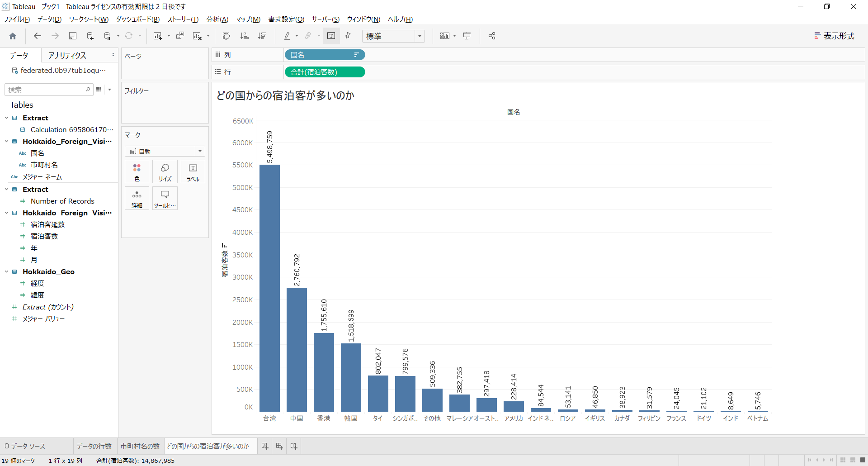
Task: Open the 分析 menu
Action: (x=217, y=19)
